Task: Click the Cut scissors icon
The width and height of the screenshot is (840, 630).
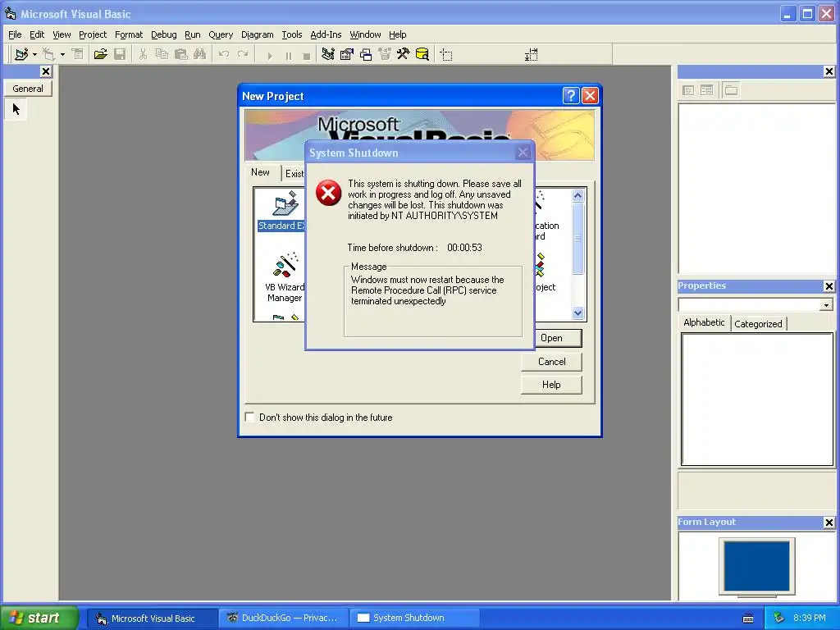Action: click(143, 54)
